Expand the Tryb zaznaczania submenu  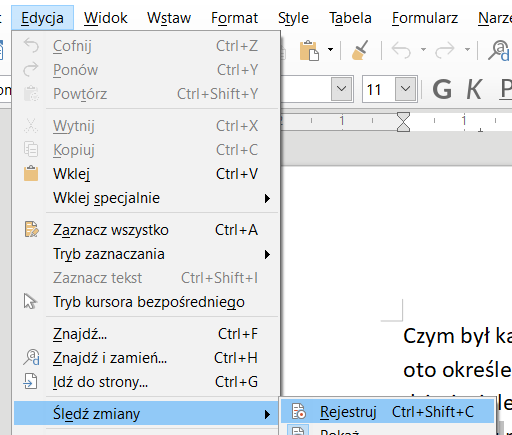146,254
